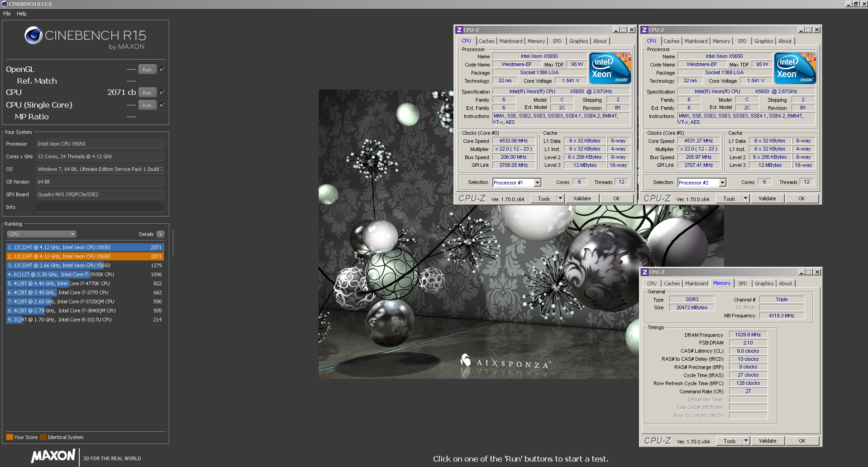
Task: Open Memory tab in first CPU-Z window
Action: 536,41
